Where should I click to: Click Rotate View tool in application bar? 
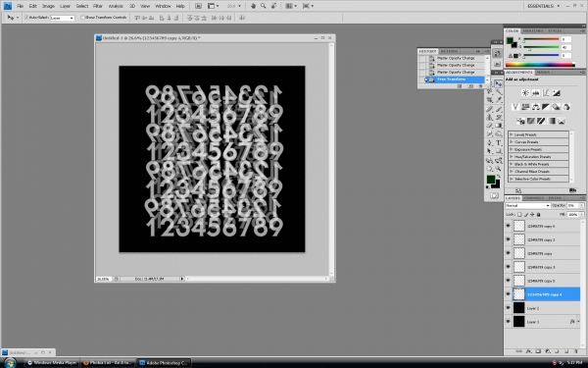(273, 6)
